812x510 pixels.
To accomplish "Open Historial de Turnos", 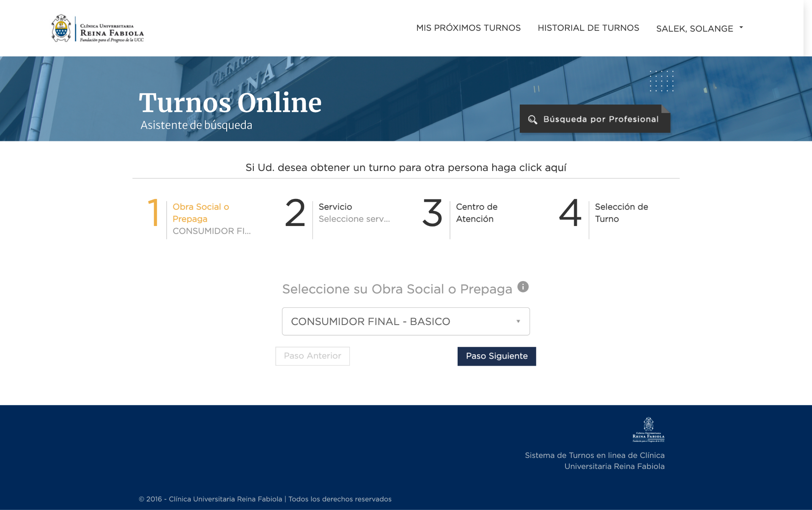I will (x=588, y=28).
